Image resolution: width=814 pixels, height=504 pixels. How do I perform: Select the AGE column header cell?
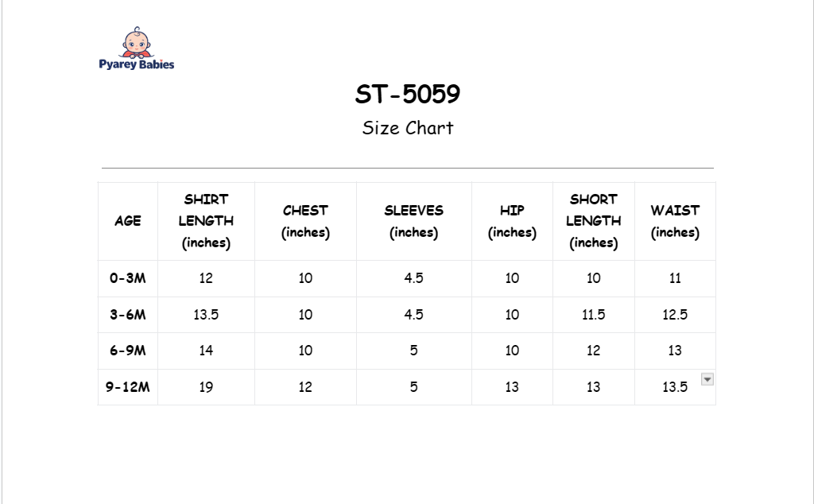[128, 221]
